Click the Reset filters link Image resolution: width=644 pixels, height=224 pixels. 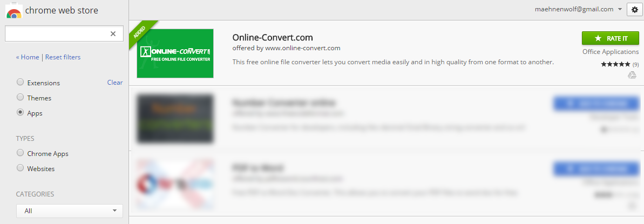pyautogui.click(x=63, y=57)
